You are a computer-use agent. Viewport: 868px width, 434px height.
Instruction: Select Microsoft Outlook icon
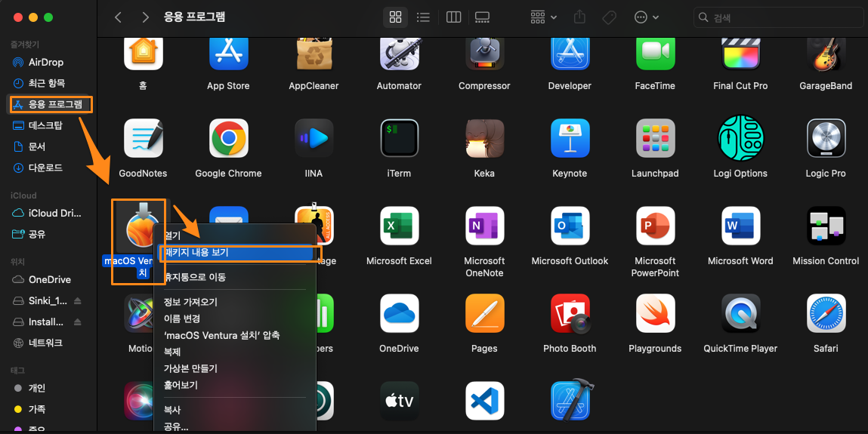570,226
